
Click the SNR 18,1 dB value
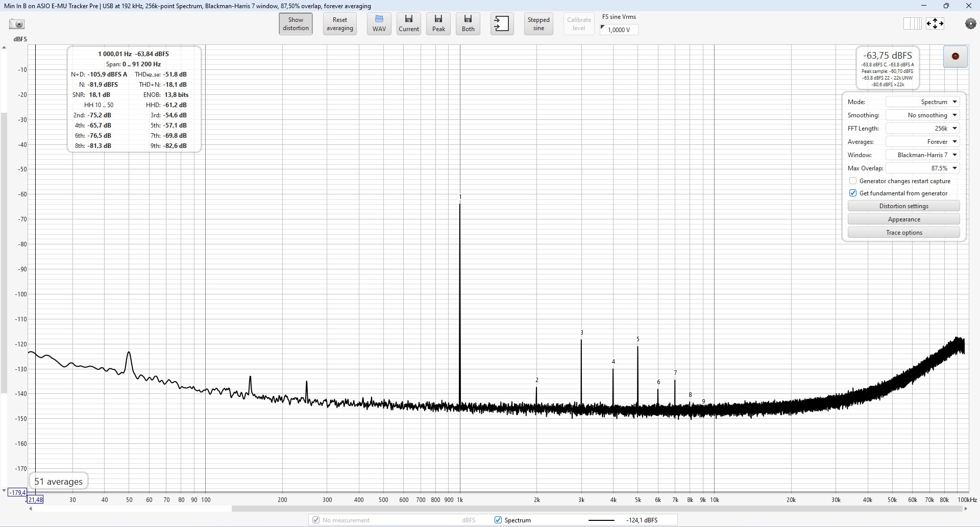[99, 94]
